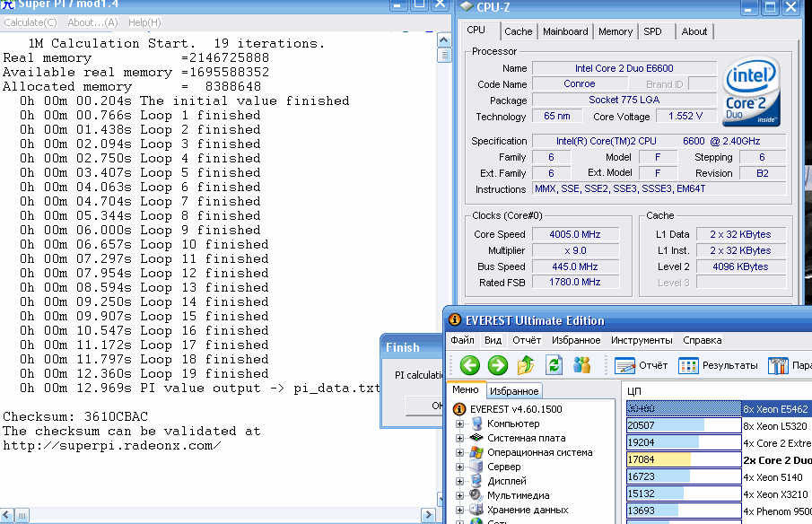The height and width of the screenshot is (524, 812).
Task: Click the users icon in EVEREST toolbar
Action: (582, 365)
